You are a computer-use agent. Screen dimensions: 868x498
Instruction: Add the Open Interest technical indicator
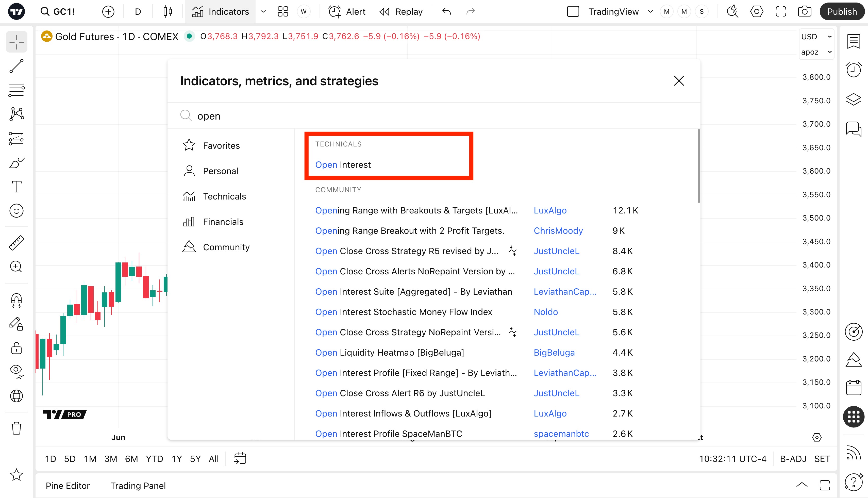pyautogui.click(x=343, y=165)
